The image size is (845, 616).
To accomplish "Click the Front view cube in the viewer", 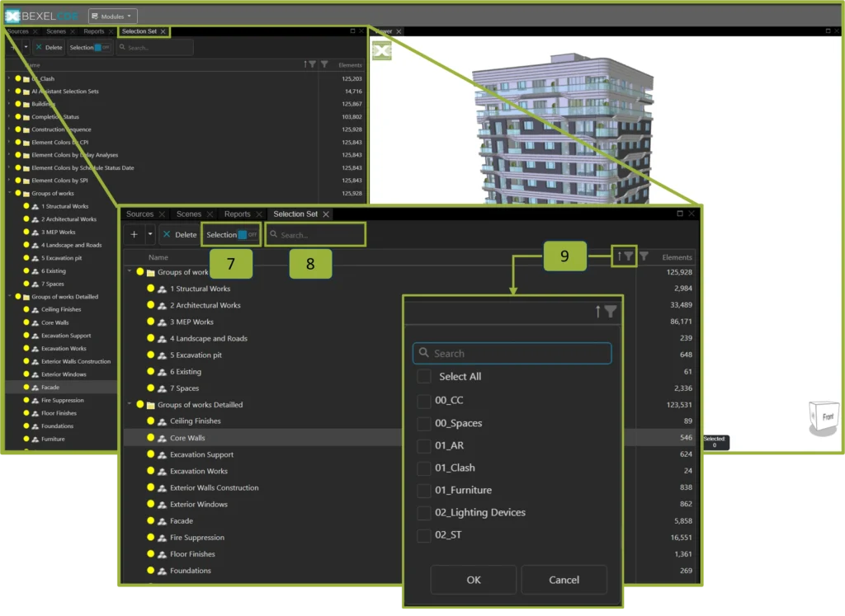I will pos(825,416).
